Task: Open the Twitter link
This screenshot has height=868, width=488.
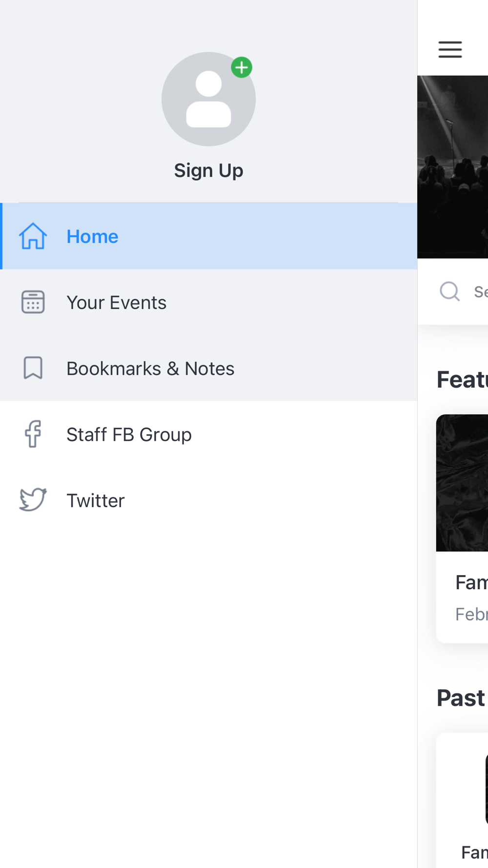Action: (208, 500)
